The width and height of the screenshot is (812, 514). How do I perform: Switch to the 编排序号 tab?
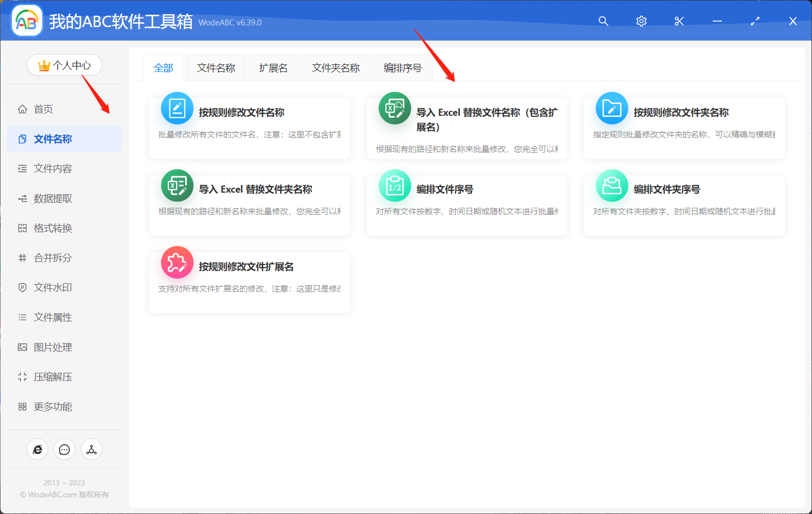[x=402, y=67]
